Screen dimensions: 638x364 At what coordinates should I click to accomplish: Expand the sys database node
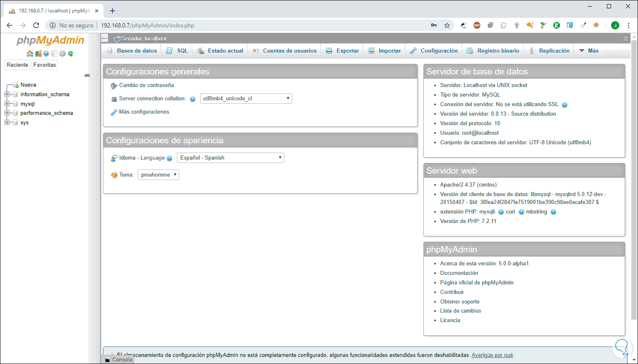[7, 123]
